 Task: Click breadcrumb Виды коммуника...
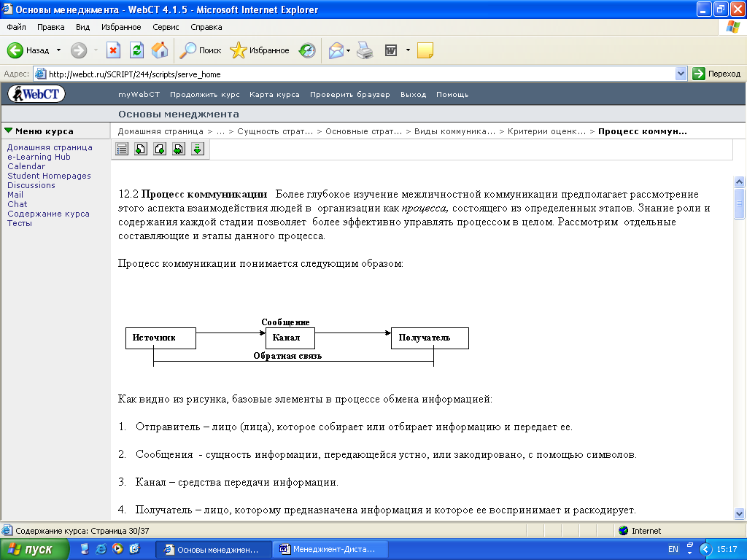point(454,131)
